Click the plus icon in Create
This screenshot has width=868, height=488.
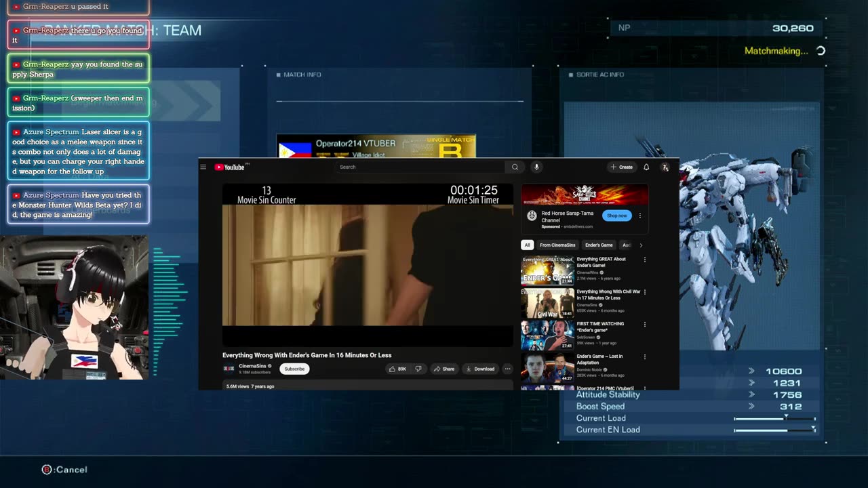[613, 167]
